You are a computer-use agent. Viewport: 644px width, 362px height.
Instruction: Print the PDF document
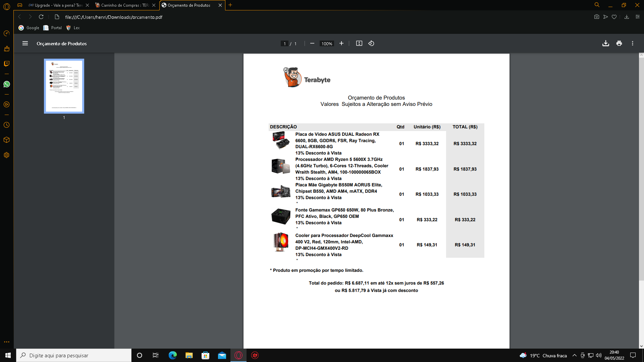point(619,43)
